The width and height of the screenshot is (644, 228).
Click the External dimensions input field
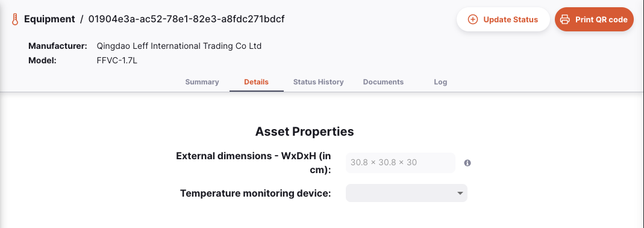[401, 163]
